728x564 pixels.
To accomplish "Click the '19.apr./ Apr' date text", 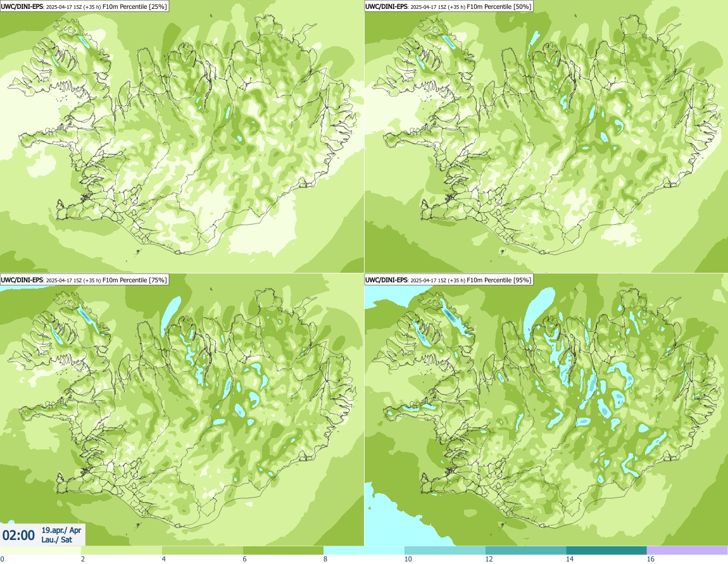I will click(61, 530).
